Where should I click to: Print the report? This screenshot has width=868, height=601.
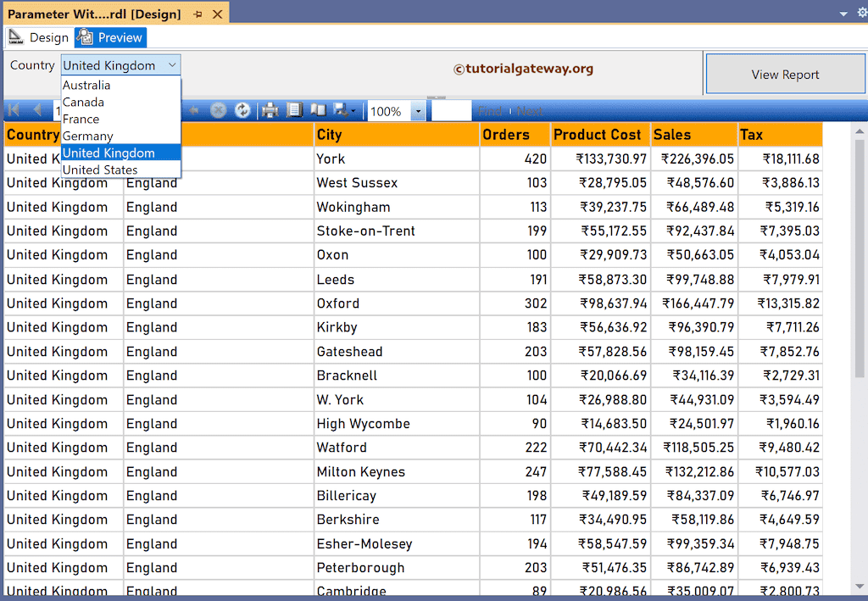[270, 111]
